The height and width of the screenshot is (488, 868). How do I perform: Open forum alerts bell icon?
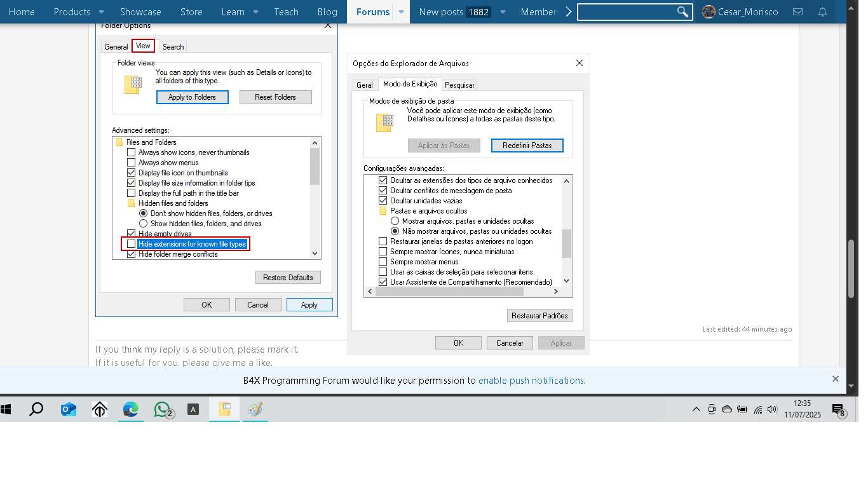(x=823, y=12)
